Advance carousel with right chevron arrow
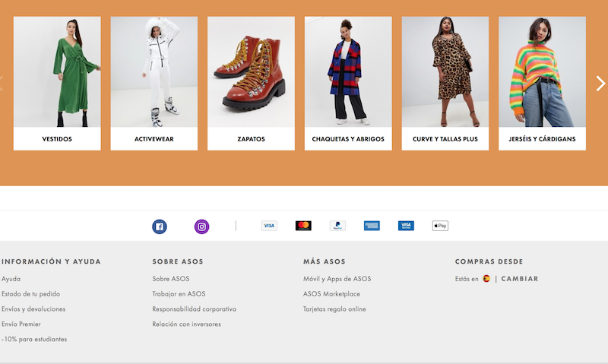The width and height of the screenshot is (608, 364). coord(600,84)
